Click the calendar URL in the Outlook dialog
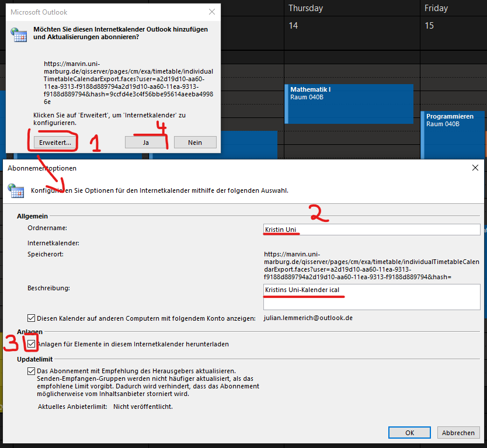This screenshot has height=448, width=487. pyautogui.click(x=128, y=82)
